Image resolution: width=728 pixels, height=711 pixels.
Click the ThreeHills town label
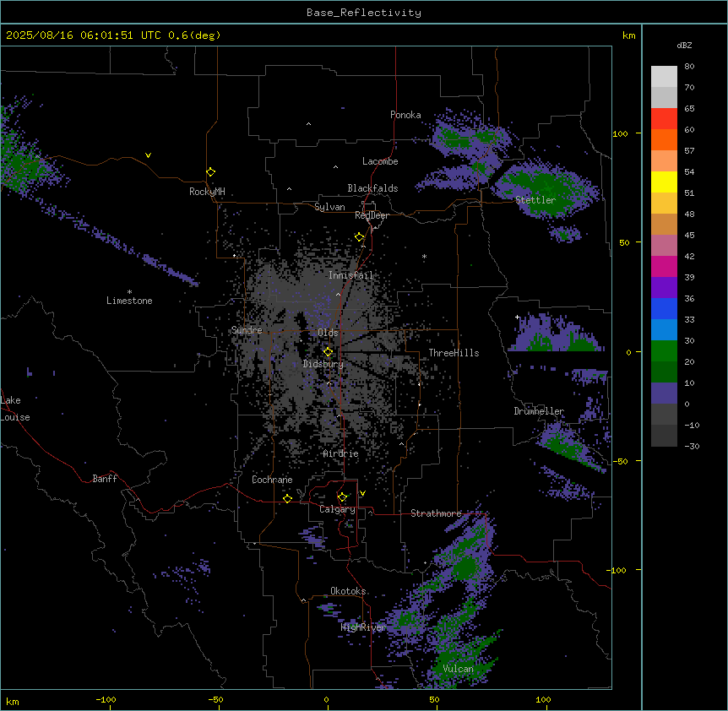pyautogui.click(x=454, y=353)
